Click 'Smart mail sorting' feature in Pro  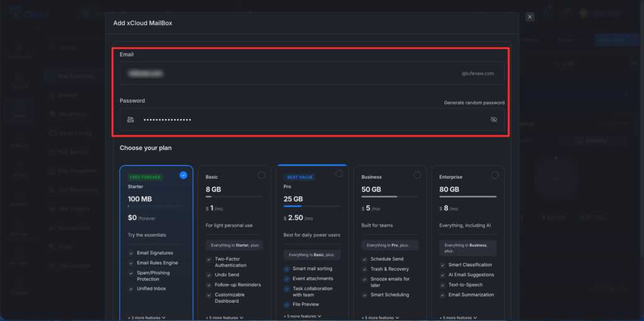click(x=313, y=269)
